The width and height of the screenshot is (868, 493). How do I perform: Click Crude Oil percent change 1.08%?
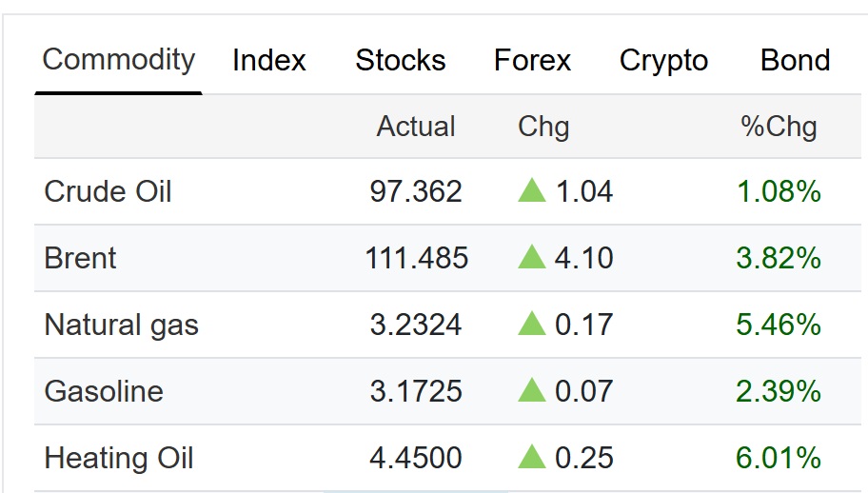pyautogui.click(x=779, y=191)
